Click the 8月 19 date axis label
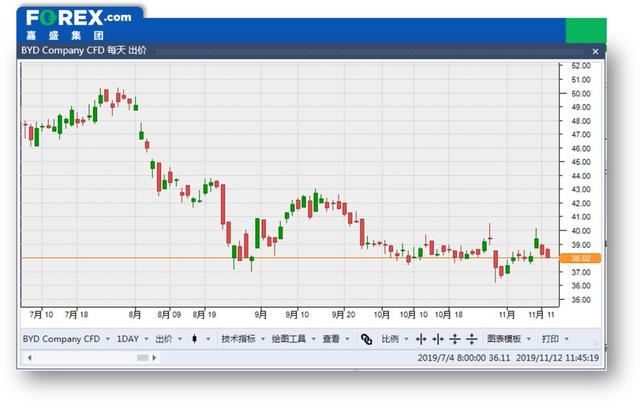Screen dimensions: 640x404 [x=204, y=315]
